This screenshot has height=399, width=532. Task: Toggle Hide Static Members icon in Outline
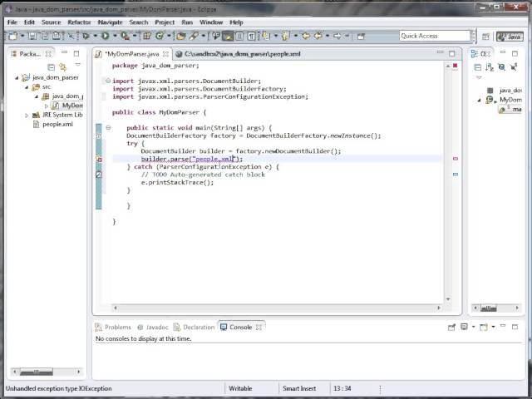coord(514,67)
